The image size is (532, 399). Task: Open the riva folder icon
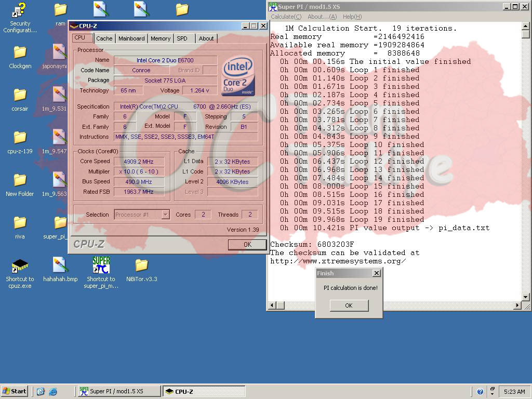click(20, 228)
